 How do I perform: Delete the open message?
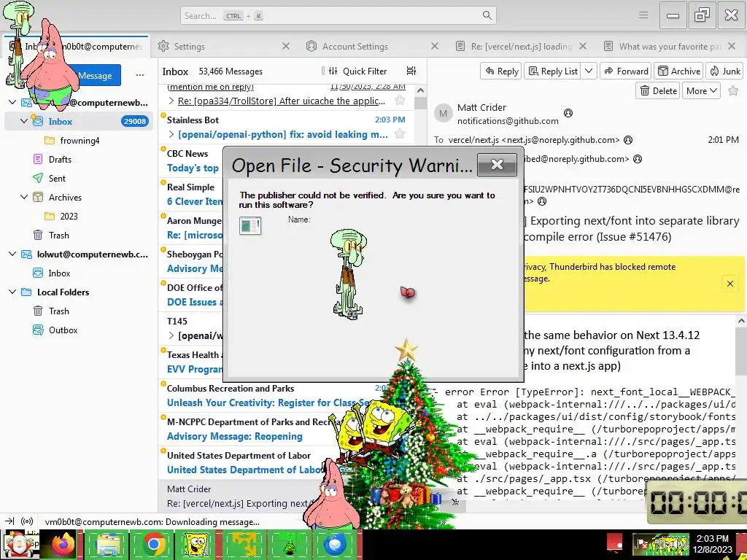click(659, 90)
